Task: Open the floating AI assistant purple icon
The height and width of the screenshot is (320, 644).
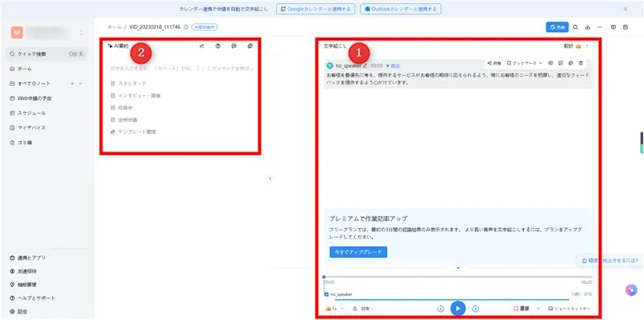Action: (631, 290)
